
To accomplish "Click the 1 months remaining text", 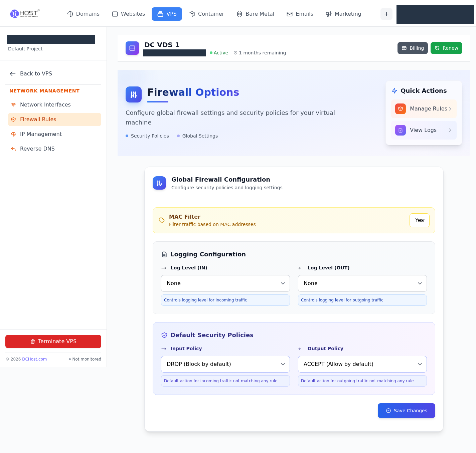I will 262,53.
